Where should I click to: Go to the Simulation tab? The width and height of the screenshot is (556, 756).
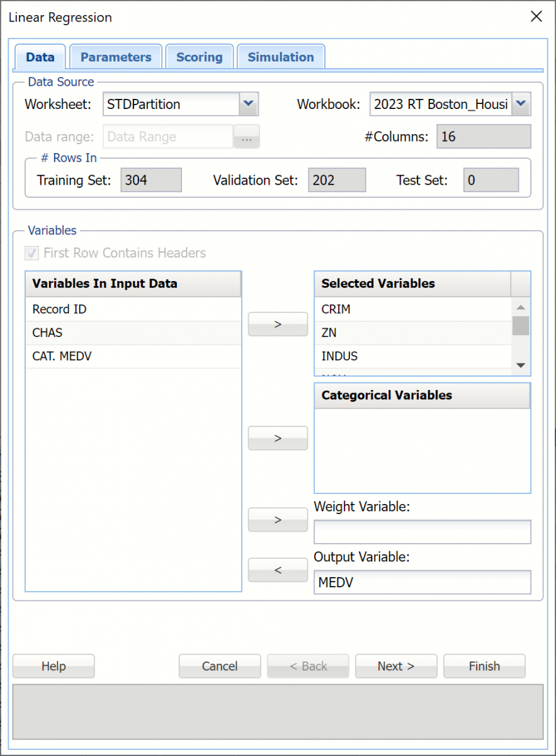coord(280,57)
